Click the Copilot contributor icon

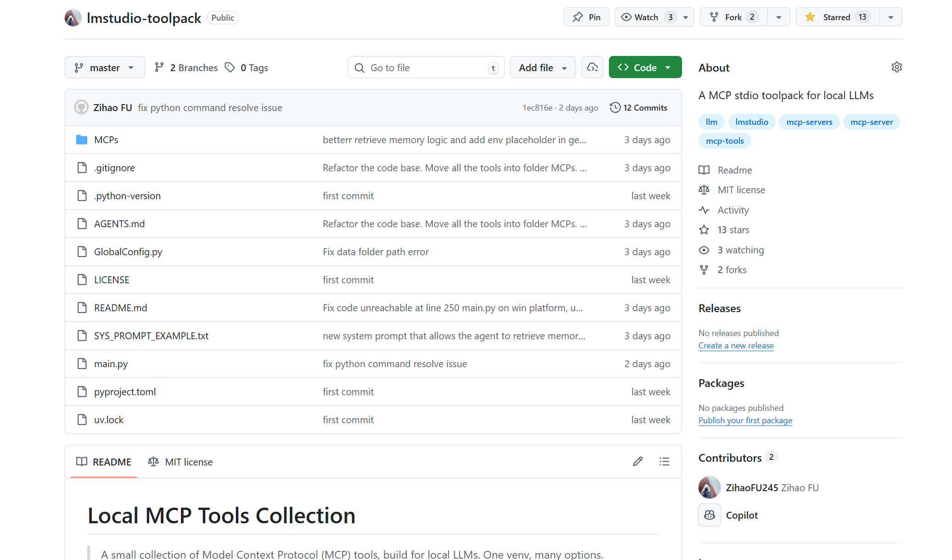pos(710,515)
